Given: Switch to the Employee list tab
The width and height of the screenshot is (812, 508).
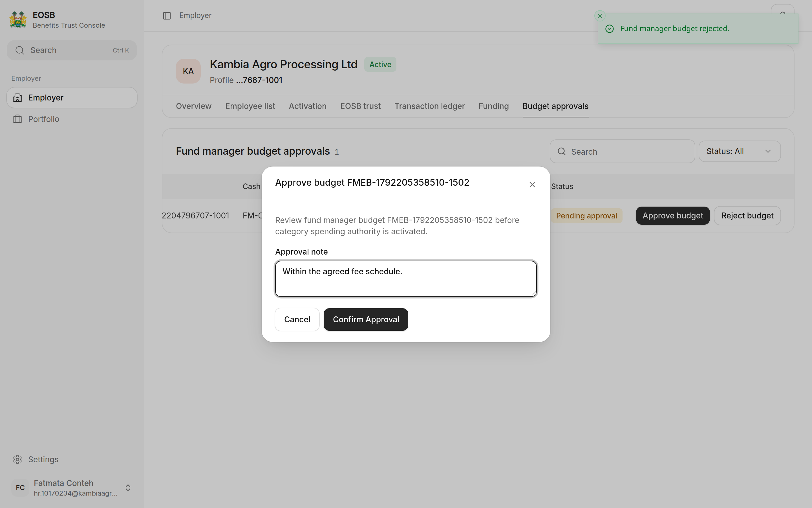Looking at the screenshot, I should click(250, 106).
